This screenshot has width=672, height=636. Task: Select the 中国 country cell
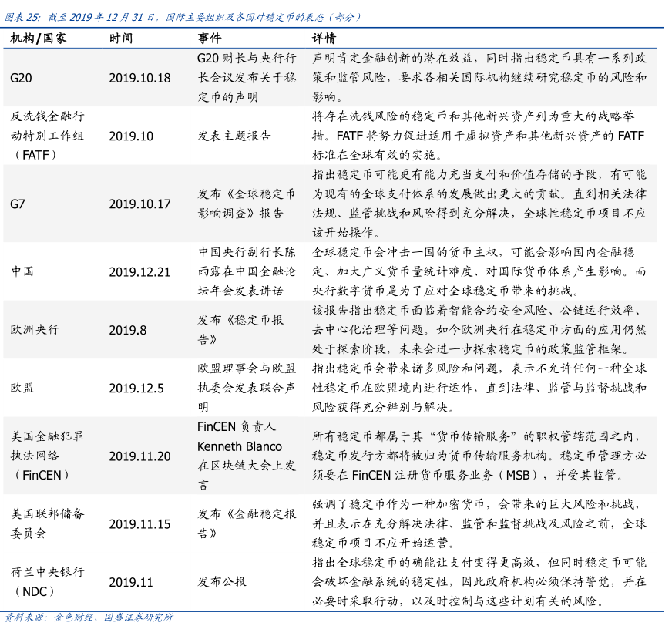(23, 271)
